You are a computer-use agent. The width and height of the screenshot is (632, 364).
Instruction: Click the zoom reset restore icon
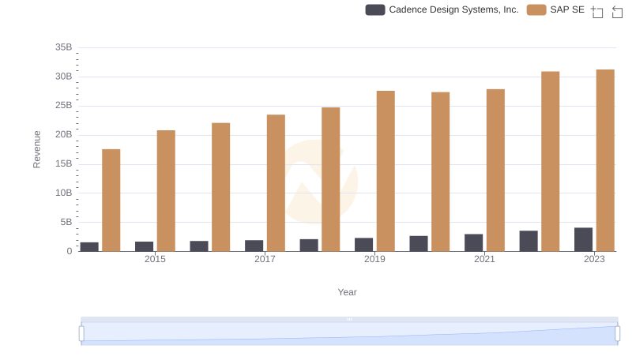[617, 12]
